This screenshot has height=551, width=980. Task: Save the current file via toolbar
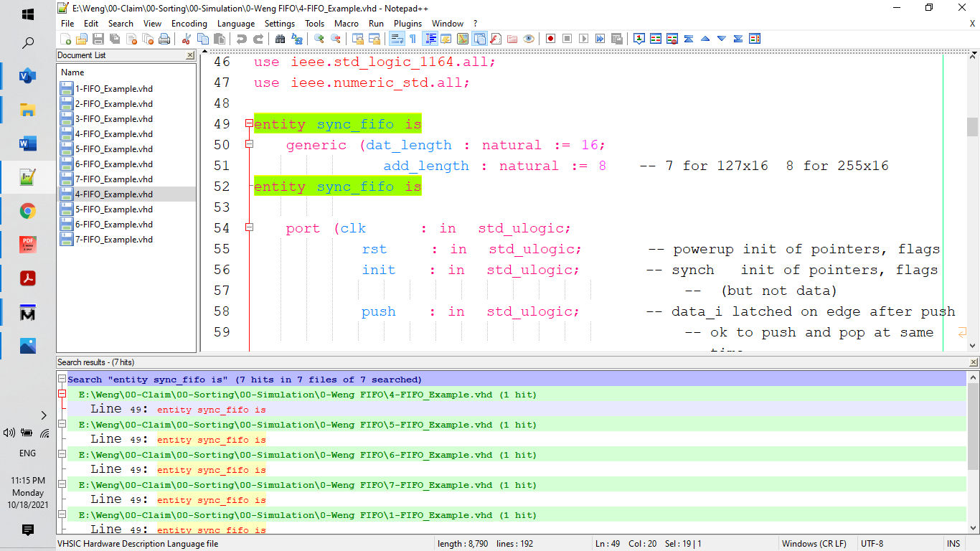[x=98, y=39]
